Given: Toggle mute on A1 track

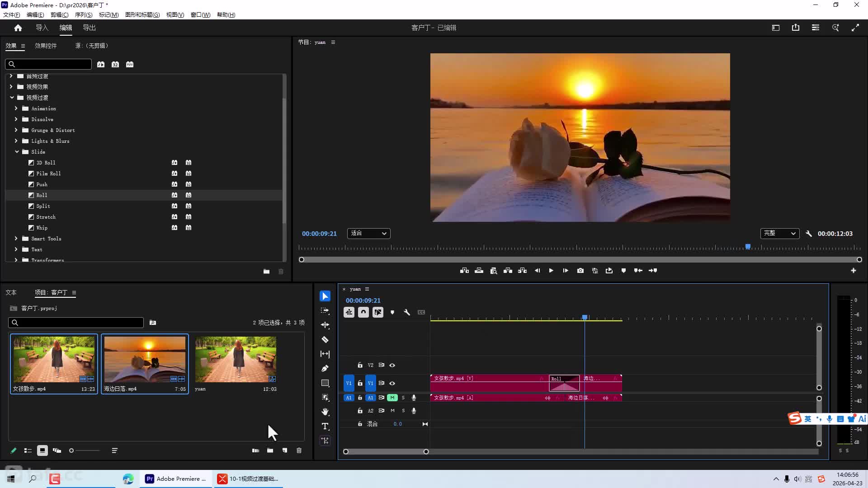Looking at the screenshot, I should [392, 398].
